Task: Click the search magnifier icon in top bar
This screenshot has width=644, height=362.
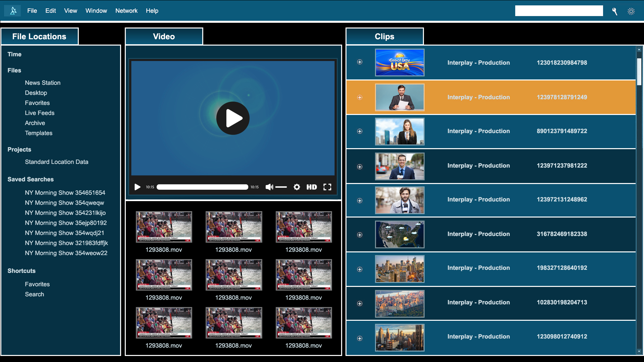Action: [614, 11]
